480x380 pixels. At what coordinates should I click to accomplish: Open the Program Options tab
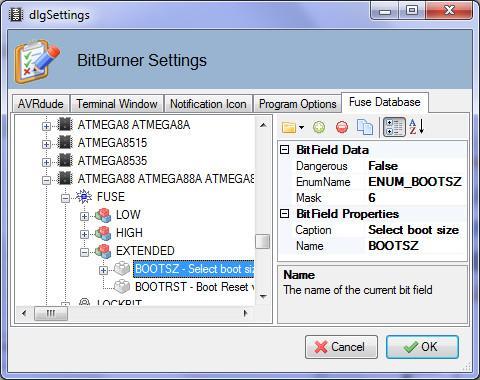point(298,104)
